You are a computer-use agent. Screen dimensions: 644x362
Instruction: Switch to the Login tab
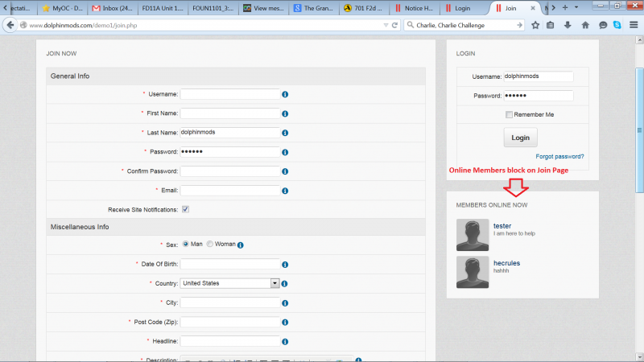464,8
